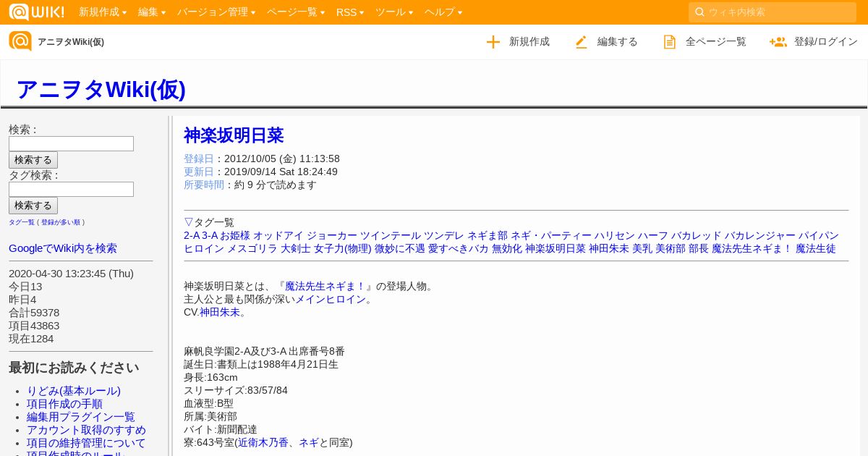The width and height of the screenshot is (868, 456).
Task: Click the ネギま部 tag
Action: [488, 235]
